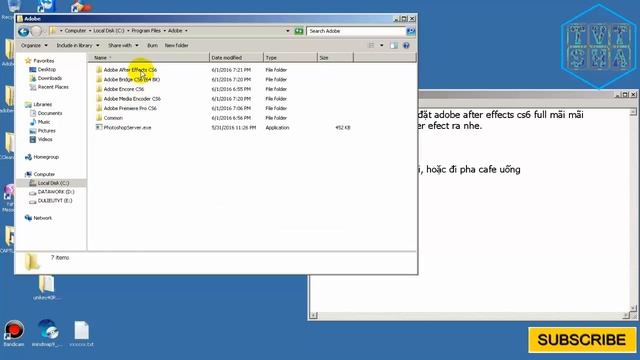Click the Explorer forward arrow button
640x360 pixels.
36,31
